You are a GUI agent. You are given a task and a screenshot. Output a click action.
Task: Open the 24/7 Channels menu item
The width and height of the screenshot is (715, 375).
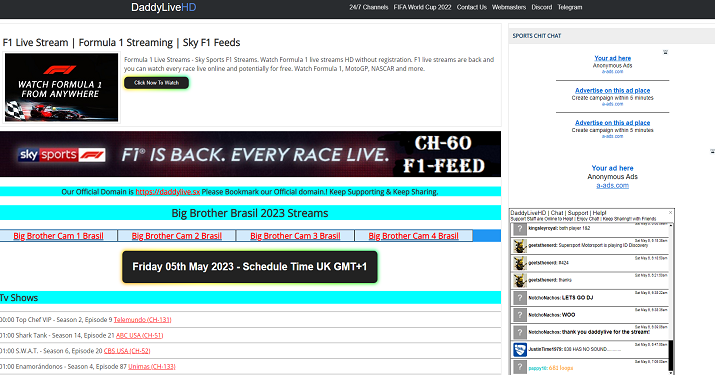click(368, 7)
